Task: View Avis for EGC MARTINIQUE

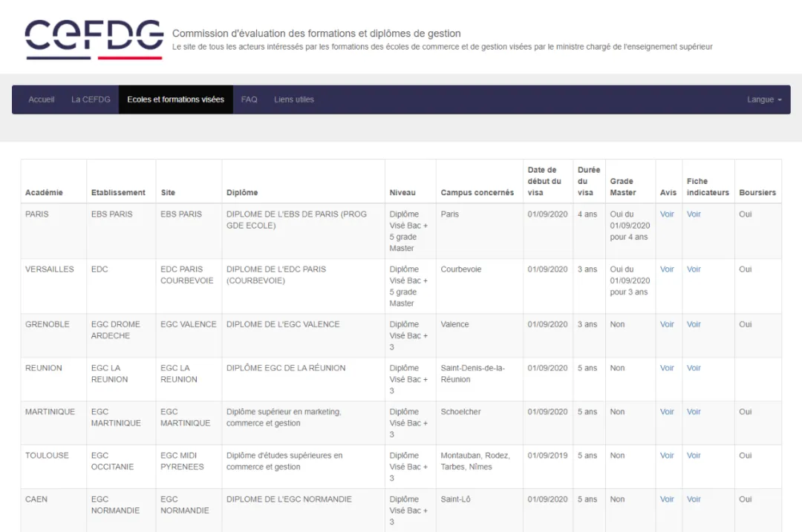Action: (666, 412)
